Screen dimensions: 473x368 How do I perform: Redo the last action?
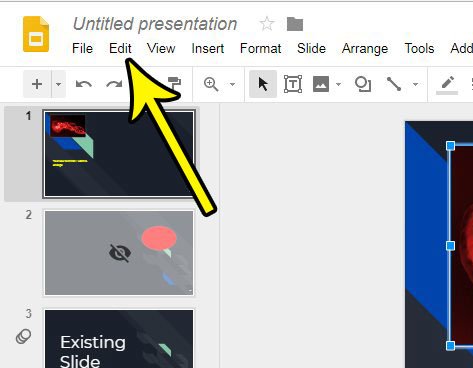[114, 84]
